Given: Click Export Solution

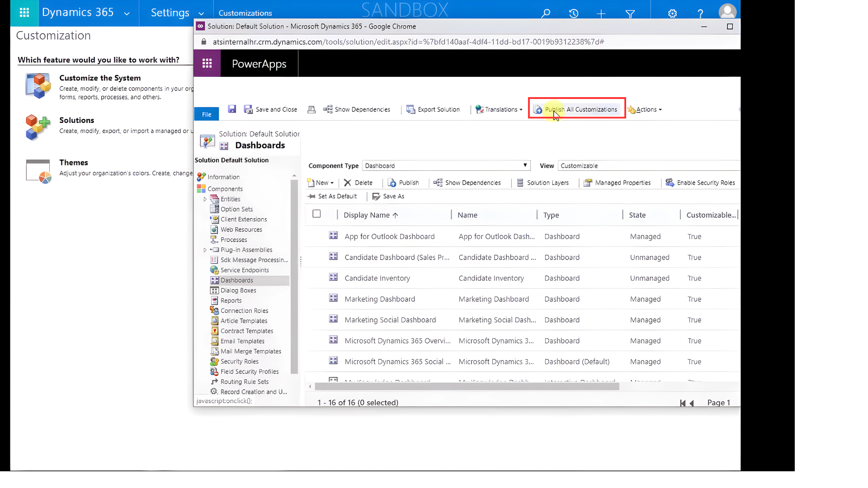Looking at the screenshot, I should (x=433, y=109).
